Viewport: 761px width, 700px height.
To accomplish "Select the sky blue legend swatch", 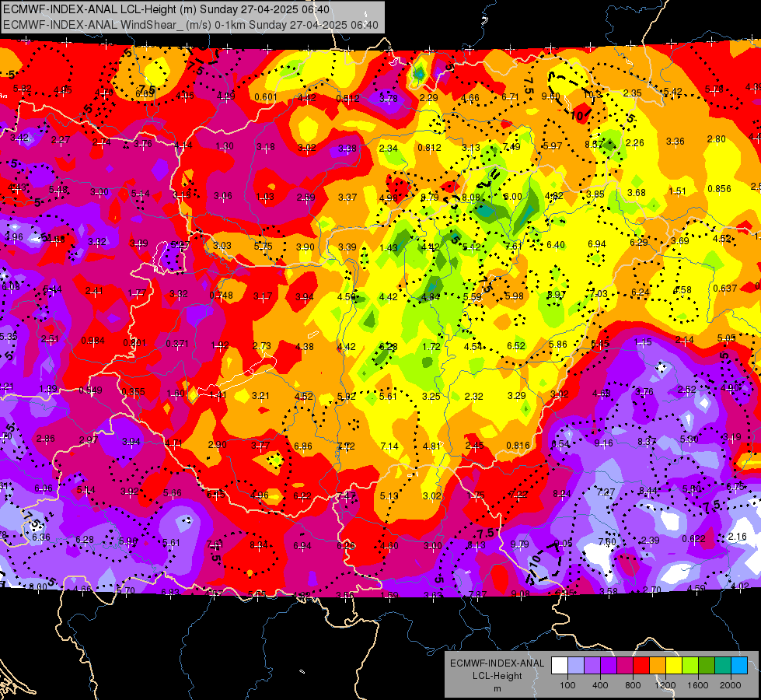I will pos(739,666).
